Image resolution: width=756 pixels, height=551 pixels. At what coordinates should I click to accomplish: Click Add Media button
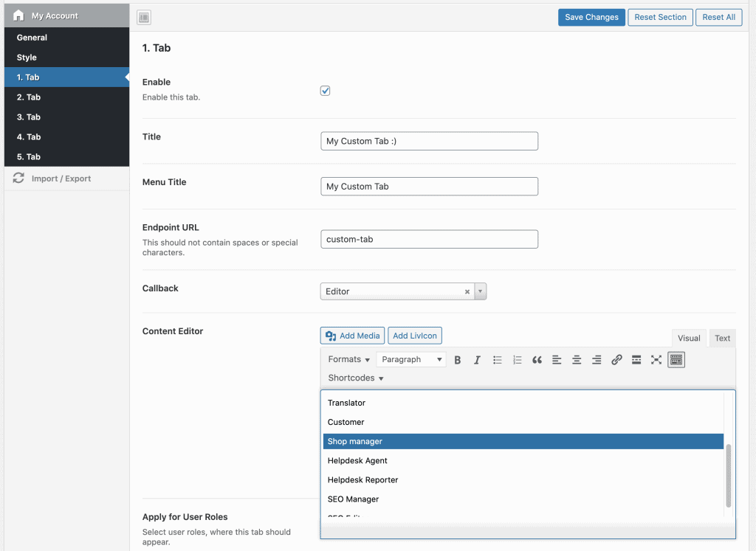coord(352,336)
